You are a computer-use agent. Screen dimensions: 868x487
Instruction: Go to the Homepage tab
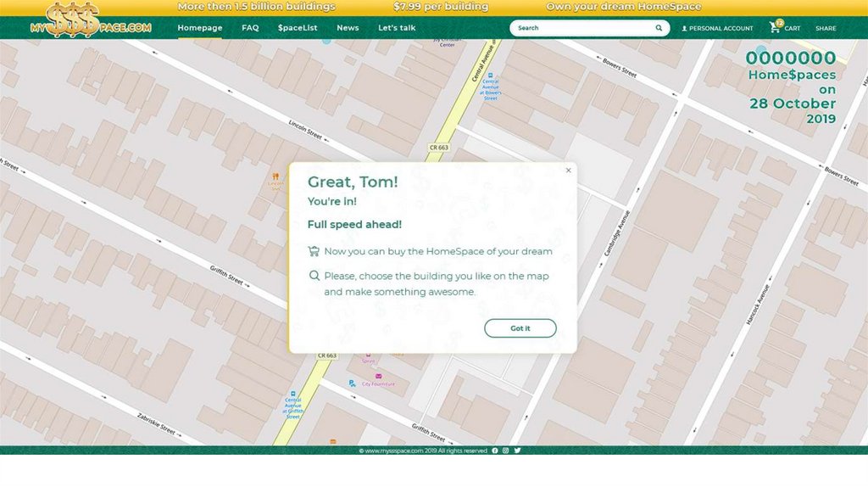point(200,28)
